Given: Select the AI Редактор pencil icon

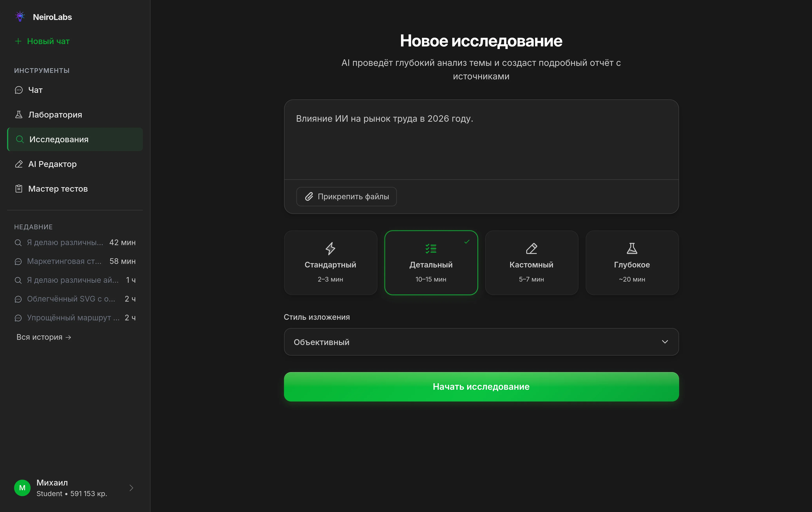Looking at the screenshot, I should pos(19,164).
